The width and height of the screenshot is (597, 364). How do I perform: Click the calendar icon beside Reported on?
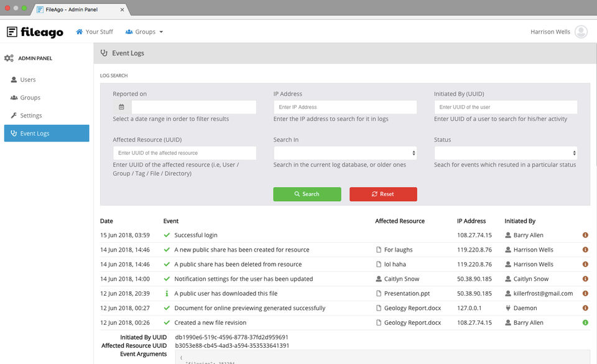click(121, 107)
